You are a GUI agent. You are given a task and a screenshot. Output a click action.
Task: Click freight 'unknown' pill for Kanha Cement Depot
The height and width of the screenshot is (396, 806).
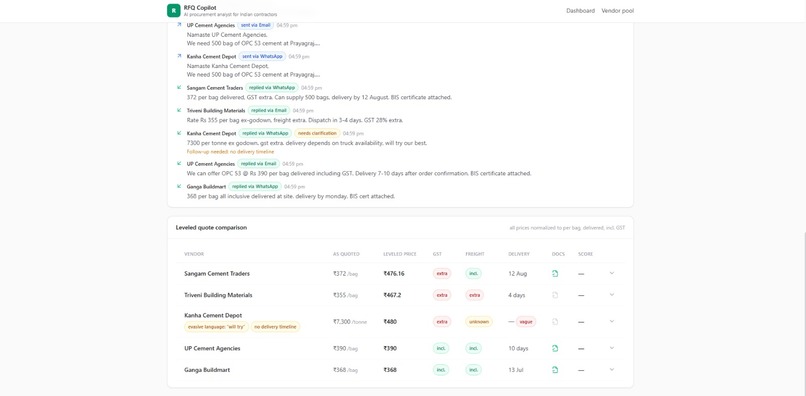point(479,321)
